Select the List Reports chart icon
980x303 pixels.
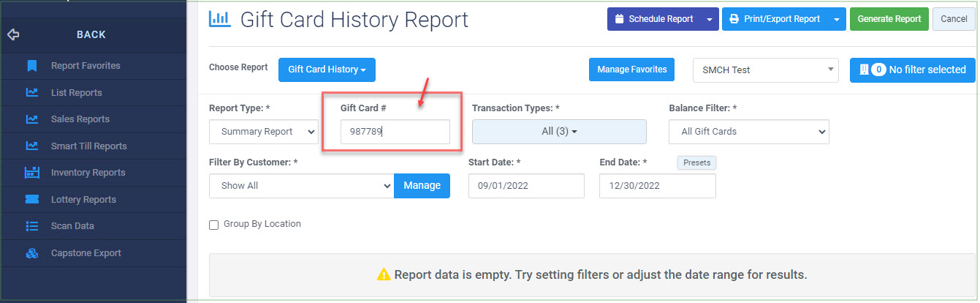[31, 93]
